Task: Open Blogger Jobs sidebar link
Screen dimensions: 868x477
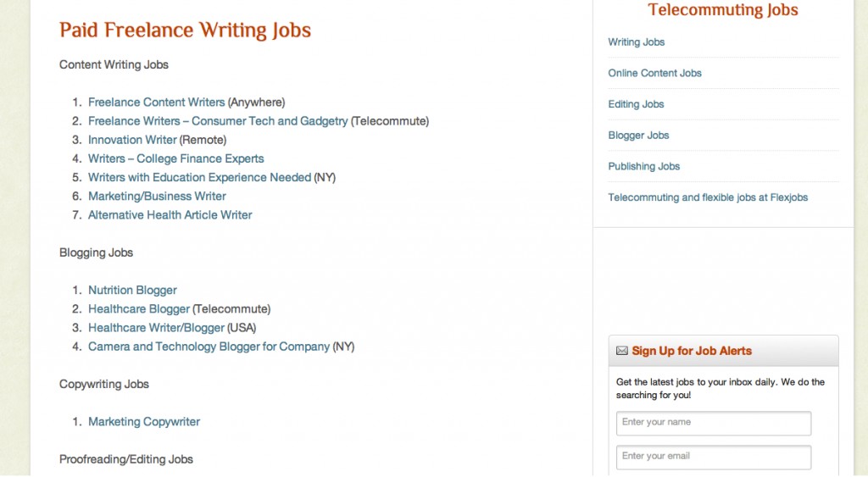Action: 638,135
